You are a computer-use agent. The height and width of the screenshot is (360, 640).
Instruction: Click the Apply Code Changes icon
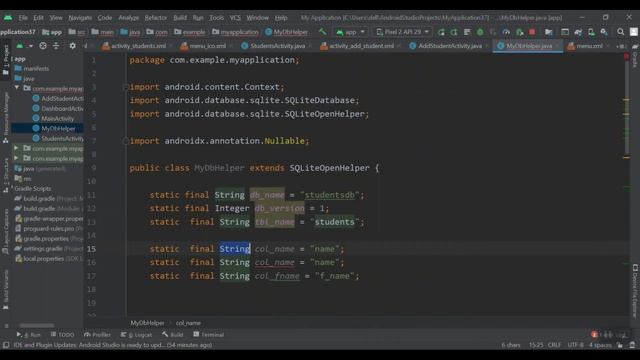click(467, 32)
